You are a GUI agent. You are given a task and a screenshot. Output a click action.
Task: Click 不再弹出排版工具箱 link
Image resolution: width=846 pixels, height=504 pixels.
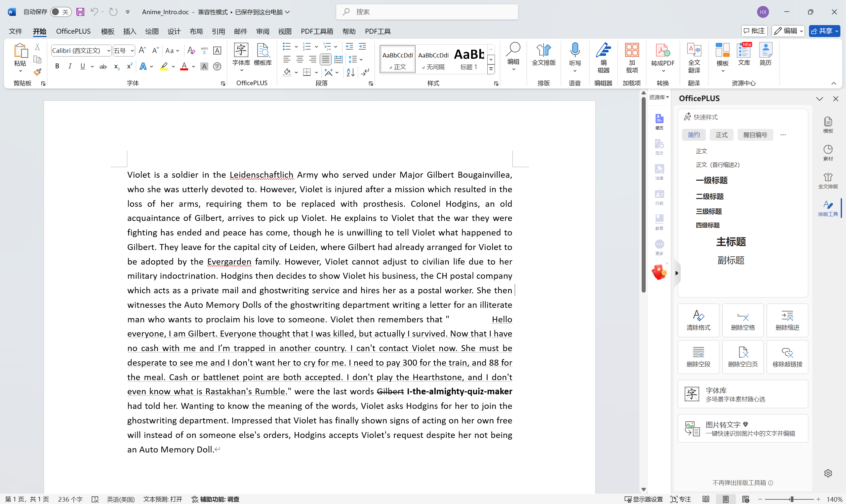click(x=739, y=483)
